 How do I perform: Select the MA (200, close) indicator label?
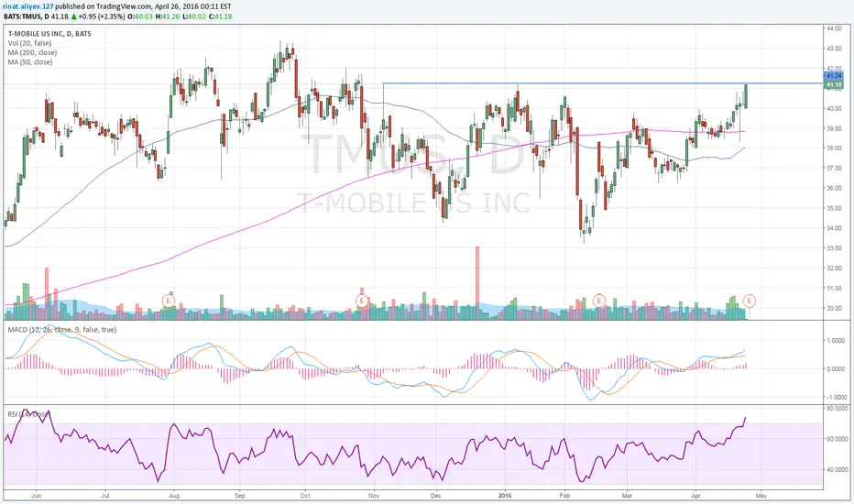[32, 53]
